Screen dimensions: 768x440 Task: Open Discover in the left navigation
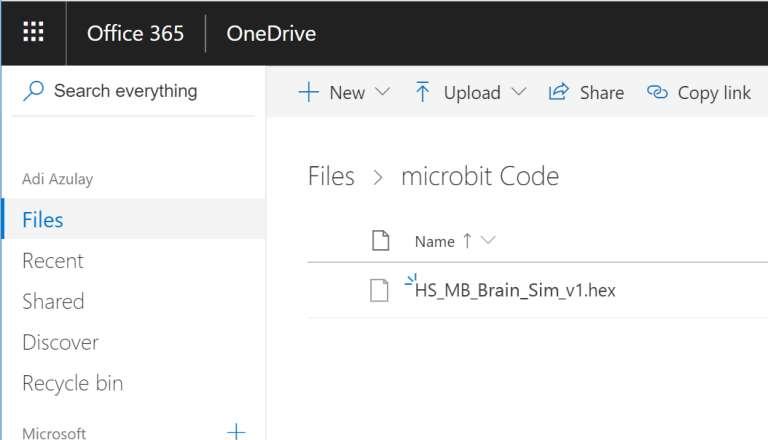click(x=60, y=342)
